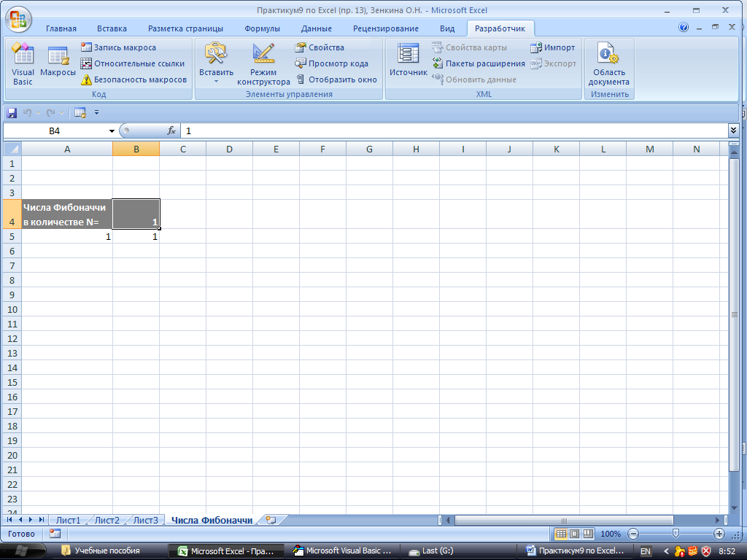Switch to the Вставка tab
This screenshot has width=747, height=560.
pyautogui.click(x=112, y=28)
